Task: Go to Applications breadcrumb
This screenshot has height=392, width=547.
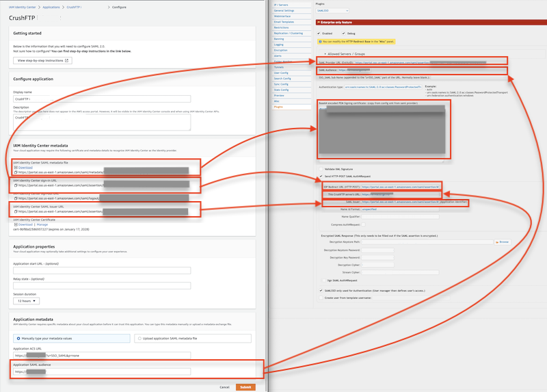Action: tap(51, 7)
